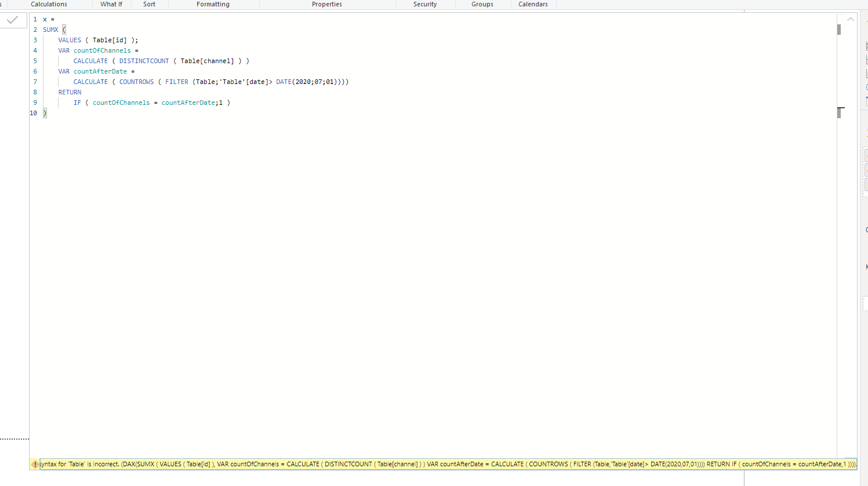Click the Formatting ribbon group label

(x=213, y=4)
